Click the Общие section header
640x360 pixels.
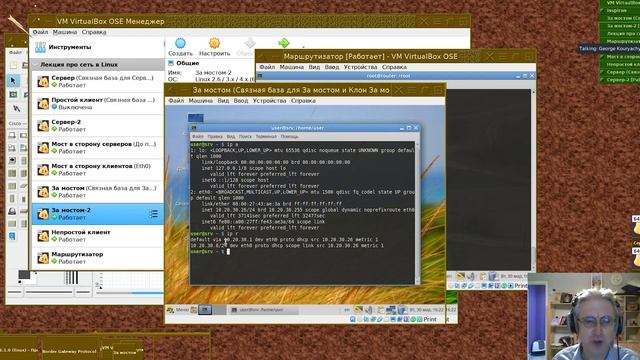(x=187, y=63)
